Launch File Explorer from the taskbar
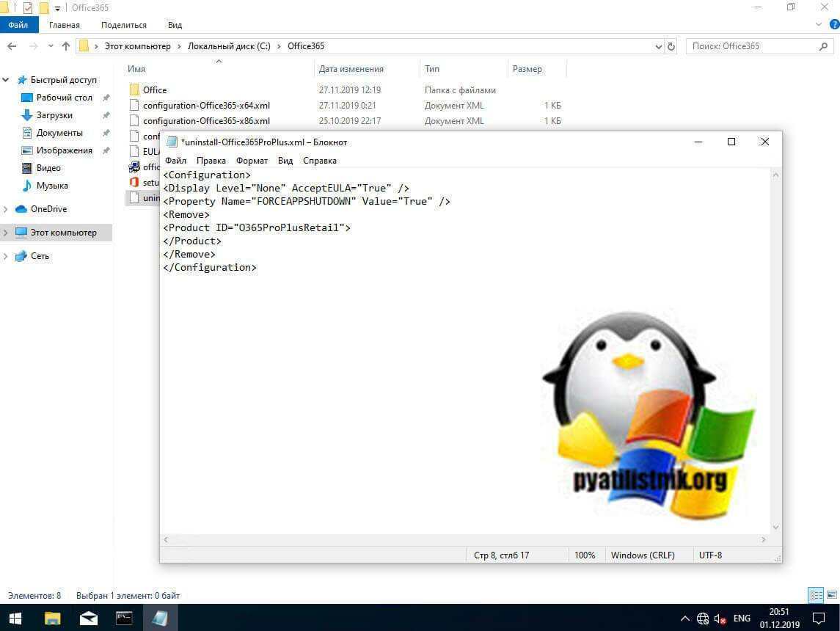Screen dimensions: 840x631 52,619
